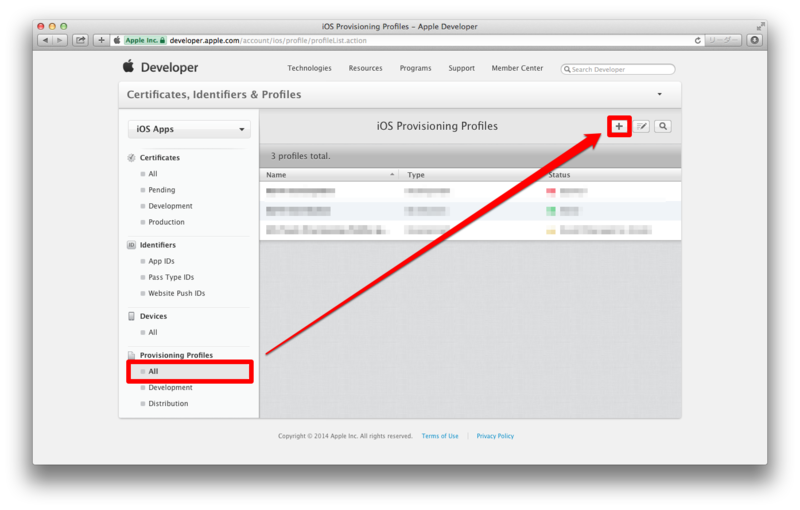Click the Provisioning Profiles document icon
The width and height of the screenshot is (800, 510).
click(132, 355)
